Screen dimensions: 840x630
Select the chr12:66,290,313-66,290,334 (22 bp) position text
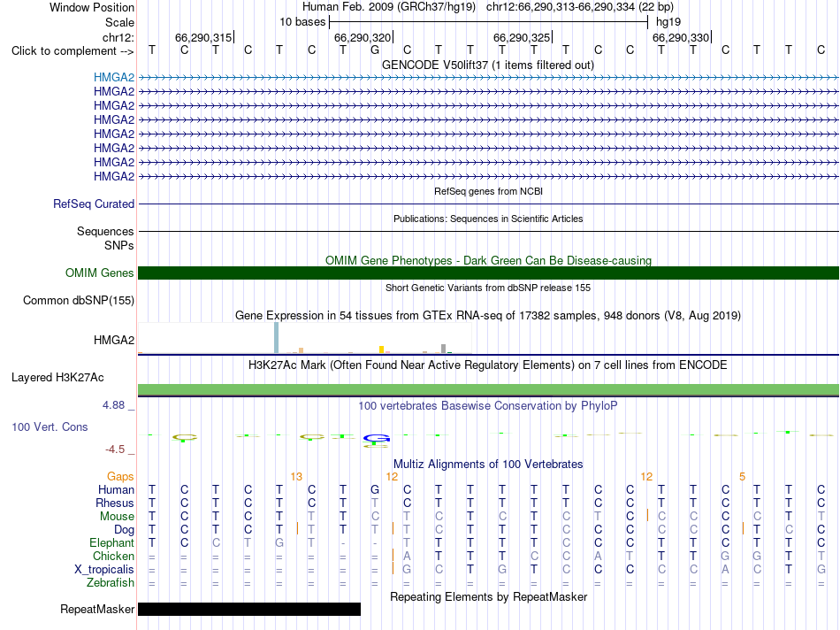click(x=580, y=7)
